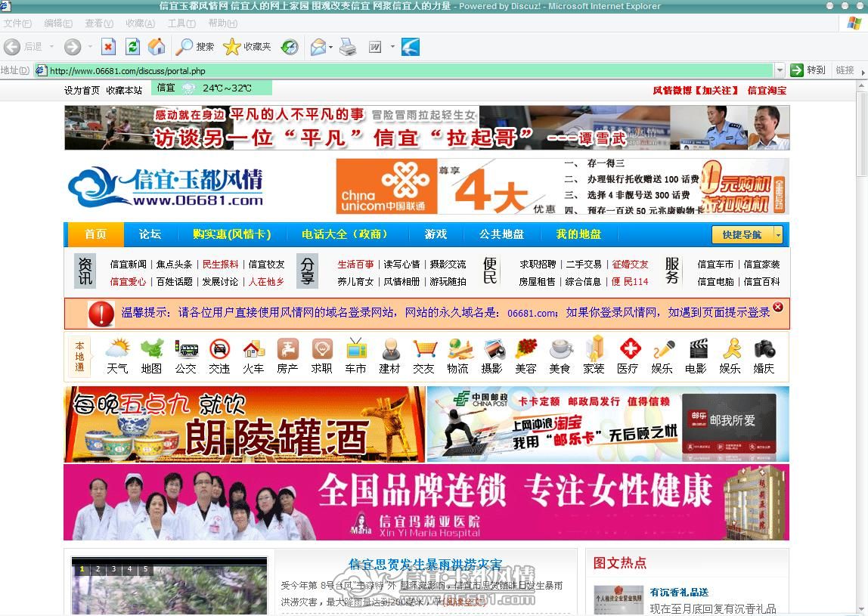868x616 pixels.
Task: Open the 收藏夹 favorites star
Action: pos(231,47)
